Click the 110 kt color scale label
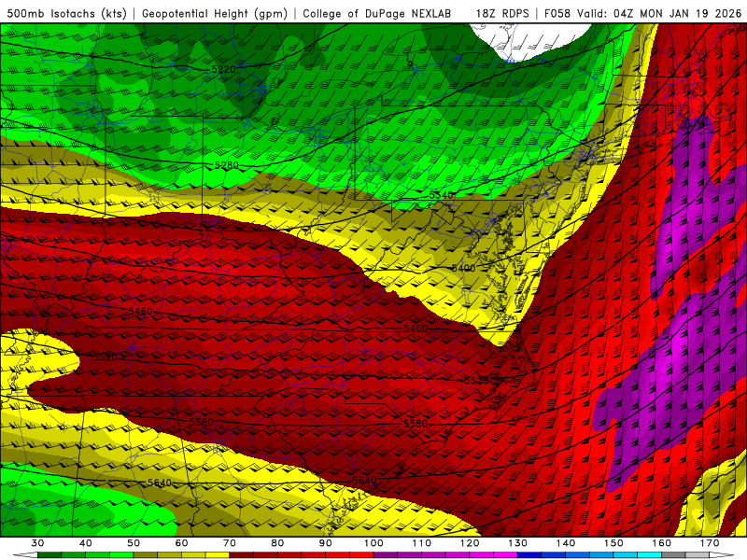 (x=422, y=543)
